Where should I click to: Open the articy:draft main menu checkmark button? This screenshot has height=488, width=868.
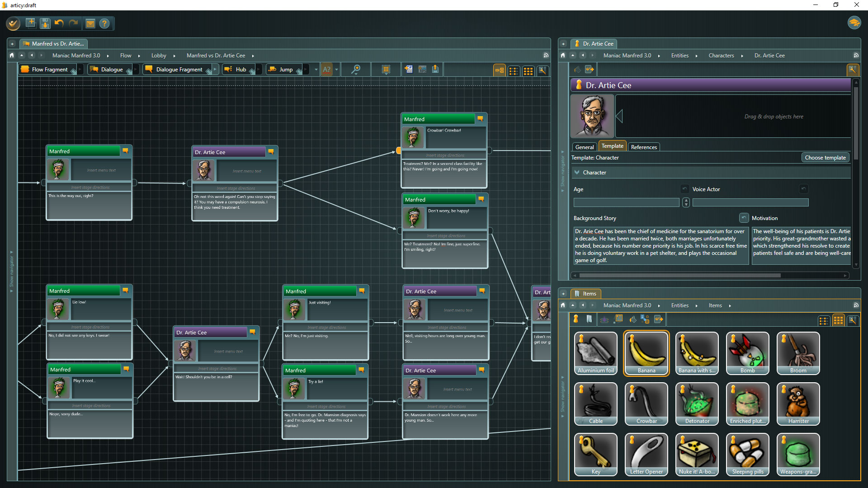click(13, 23)
